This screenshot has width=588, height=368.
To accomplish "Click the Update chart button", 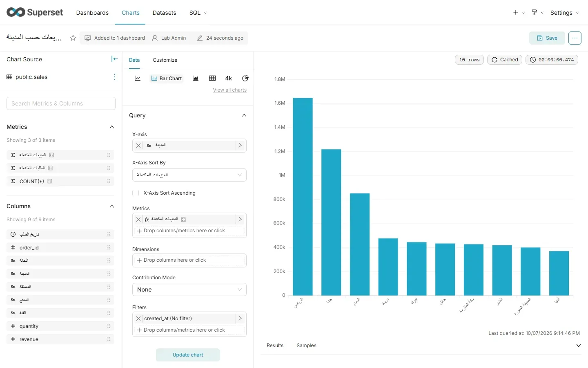I will coord(188,355).
